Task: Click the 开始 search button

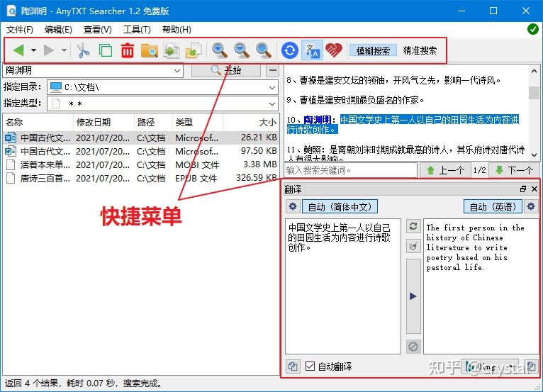Action: click(x=226, y=71)
